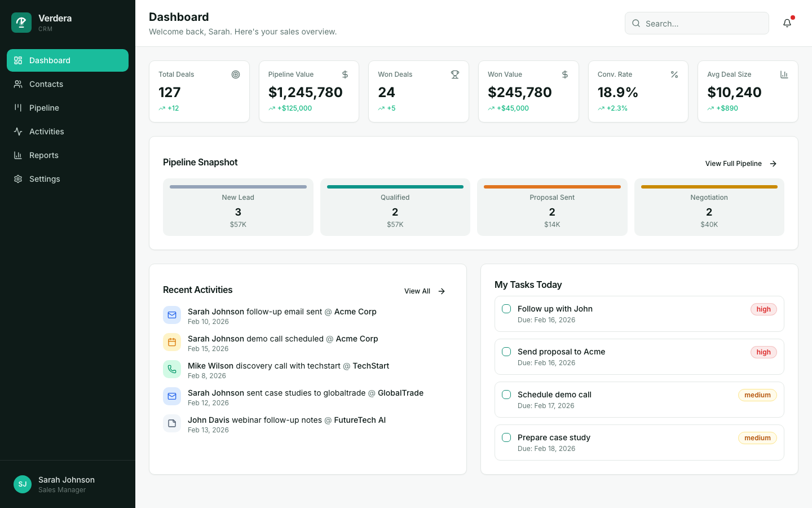This screenshot has height=508, width=812.
Task: Check off the Follow up with John task
Action: [506, 309]
